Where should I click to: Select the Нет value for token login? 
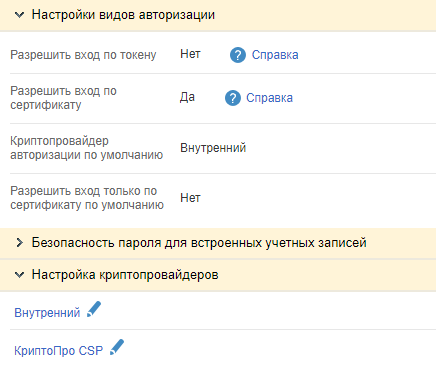190,54
